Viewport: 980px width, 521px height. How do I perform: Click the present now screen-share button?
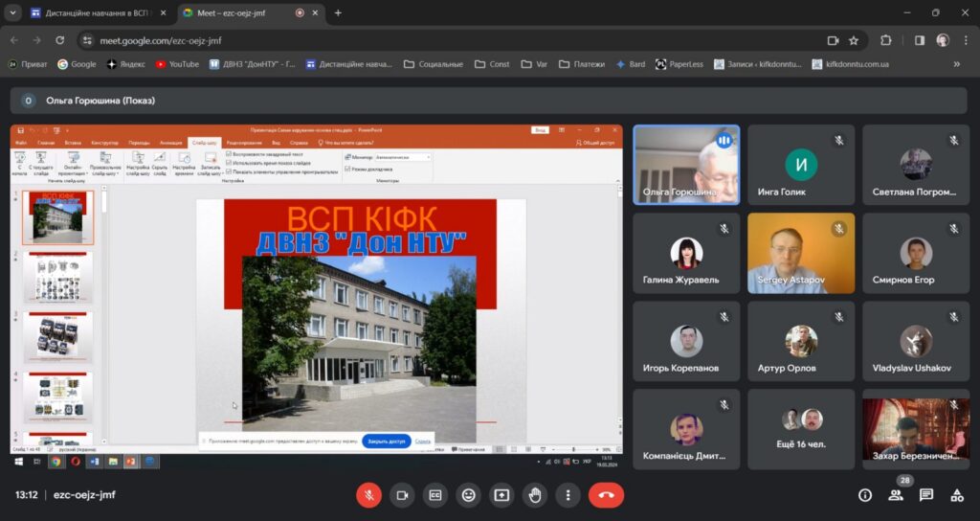pos(501,495)
